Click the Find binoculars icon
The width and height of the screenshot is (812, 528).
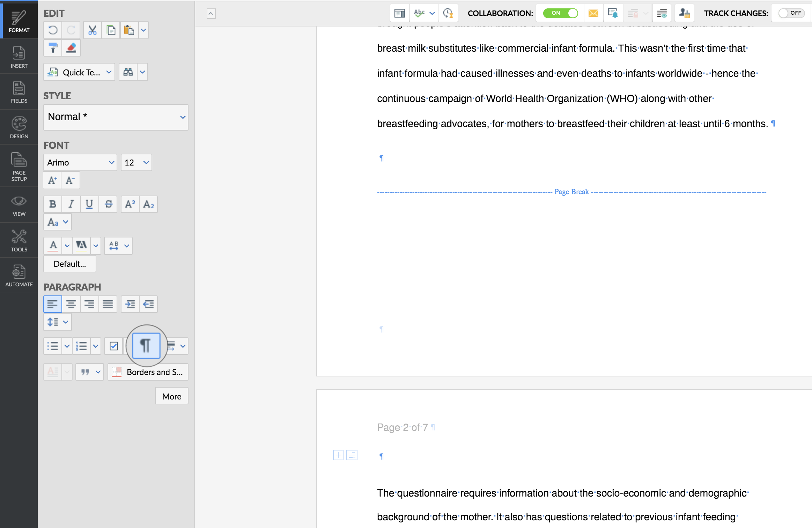128,72
